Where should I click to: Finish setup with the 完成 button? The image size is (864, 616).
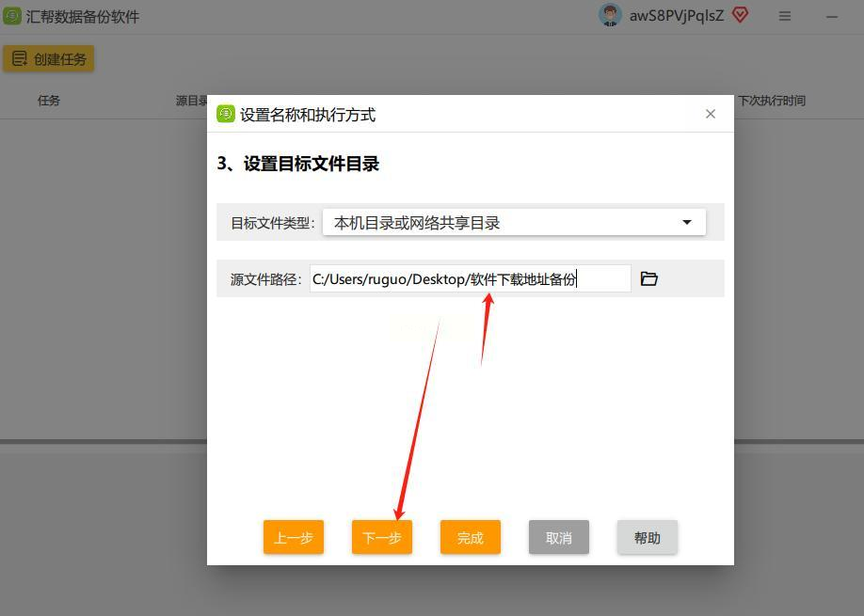470,537
